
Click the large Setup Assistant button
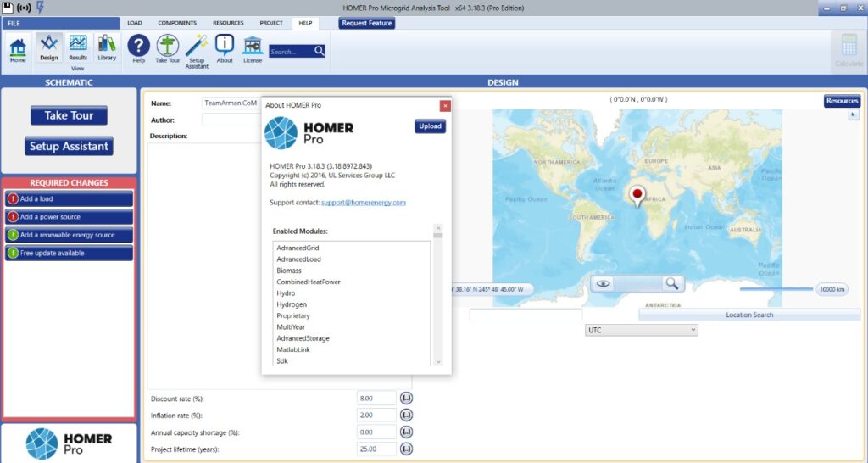pyautogui.click(x=69, y=146)
